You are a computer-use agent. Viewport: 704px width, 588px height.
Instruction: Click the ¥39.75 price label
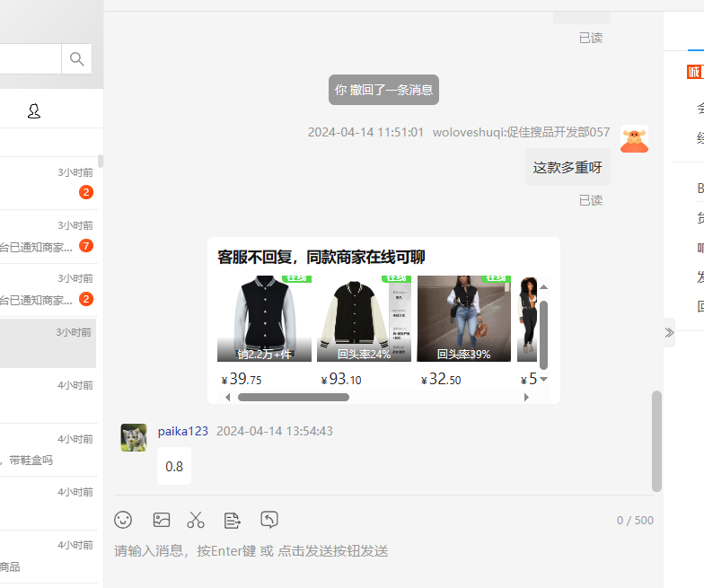coord(241,379)
